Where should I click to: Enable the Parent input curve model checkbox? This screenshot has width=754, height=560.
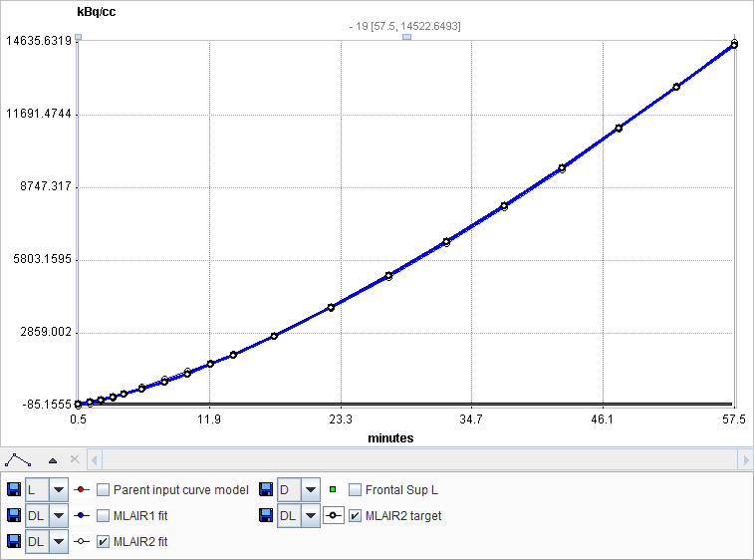(103, 490)
